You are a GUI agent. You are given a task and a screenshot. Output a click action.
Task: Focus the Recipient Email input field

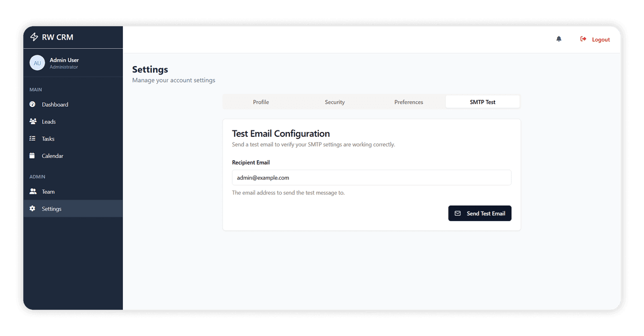point(371,178)
